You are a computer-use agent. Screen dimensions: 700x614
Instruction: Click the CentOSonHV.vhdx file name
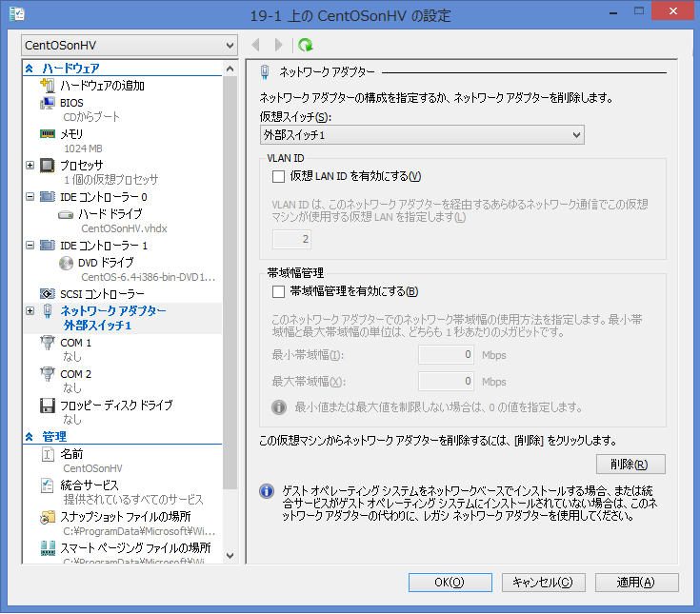pos(124,228)
